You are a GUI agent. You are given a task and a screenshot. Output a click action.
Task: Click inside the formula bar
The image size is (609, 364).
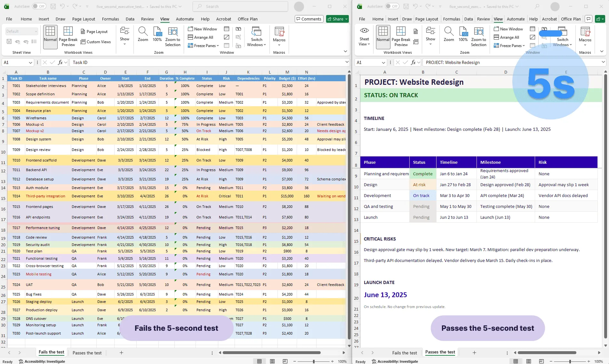tap(192, 62)
